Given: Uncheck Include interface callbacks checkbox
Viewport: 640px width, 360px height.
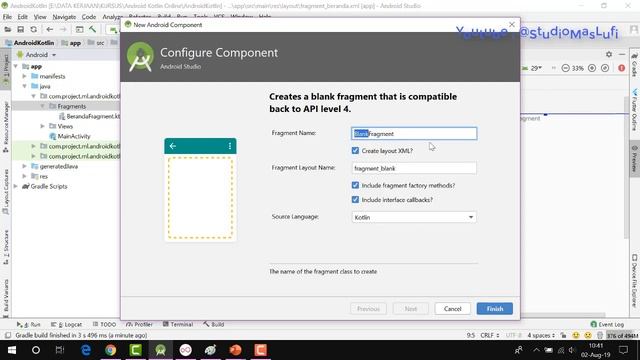Looking at the screenshot, I should pos(355,200).
